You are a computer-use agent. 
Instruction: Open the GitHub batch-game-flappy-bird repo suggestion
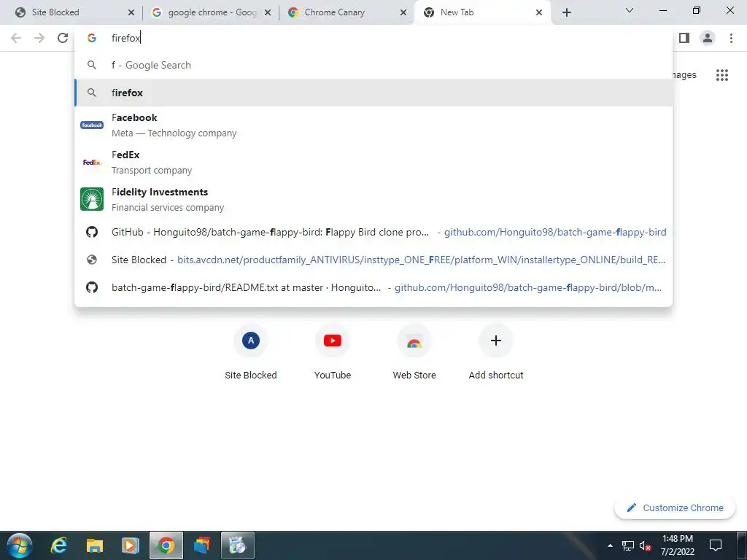[x=373, y=233]
